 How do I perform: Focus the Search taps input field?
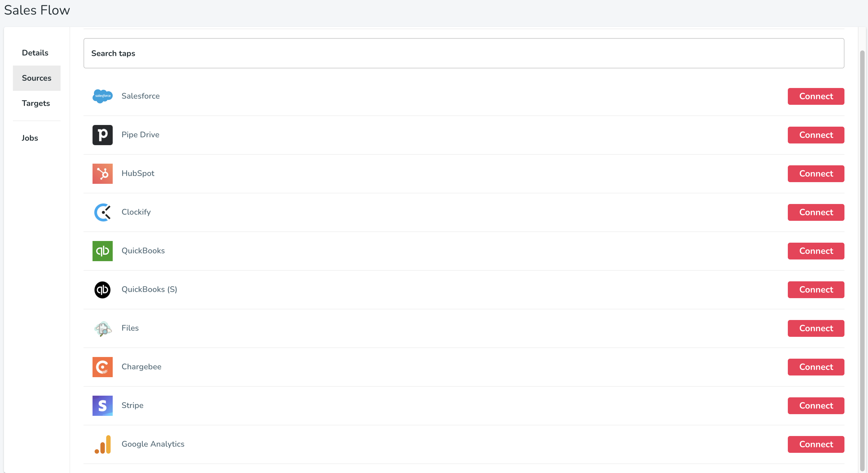pos(464,53)
